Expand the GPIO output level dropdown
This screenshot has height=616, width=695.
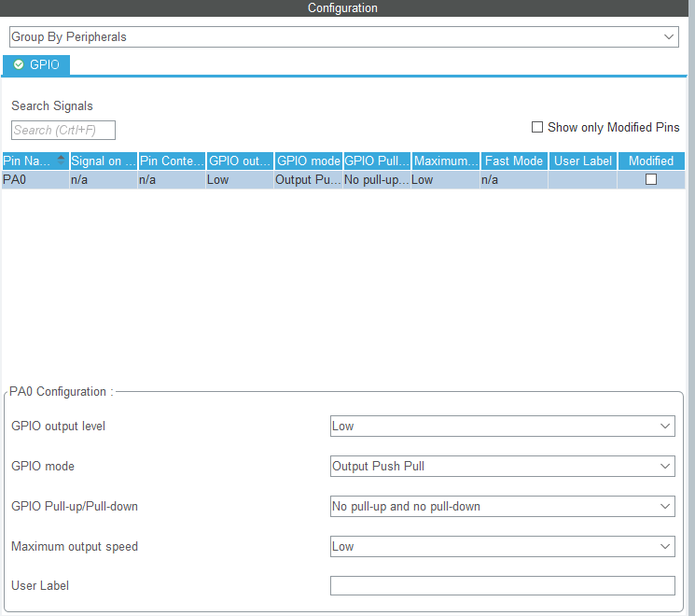(502, 426)
